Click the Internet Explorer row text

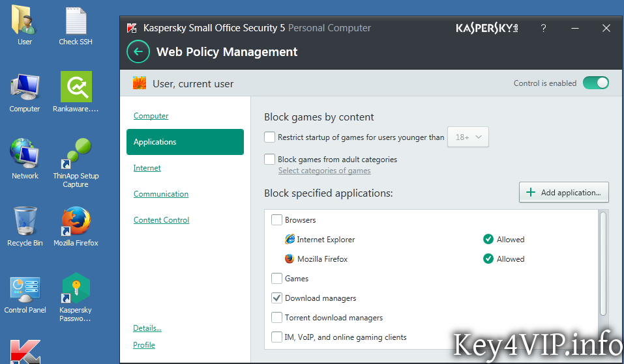(x=326, y=239)
